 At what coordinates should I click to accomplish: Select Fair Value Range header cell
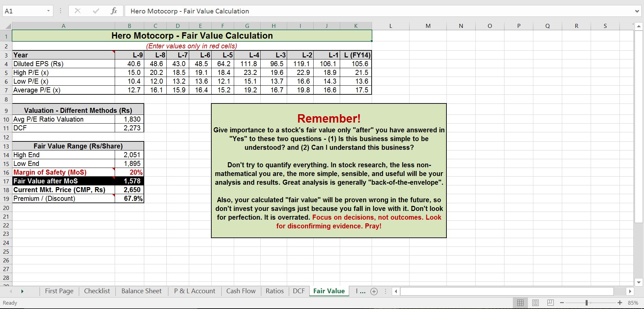click(78, 146)
